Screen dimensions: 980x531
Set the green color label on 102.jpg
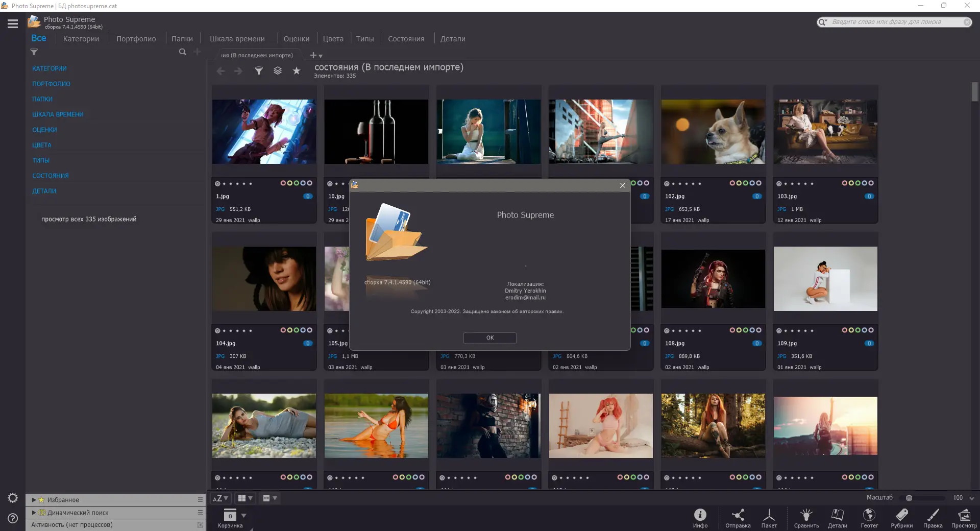click(x=746, y=183)
